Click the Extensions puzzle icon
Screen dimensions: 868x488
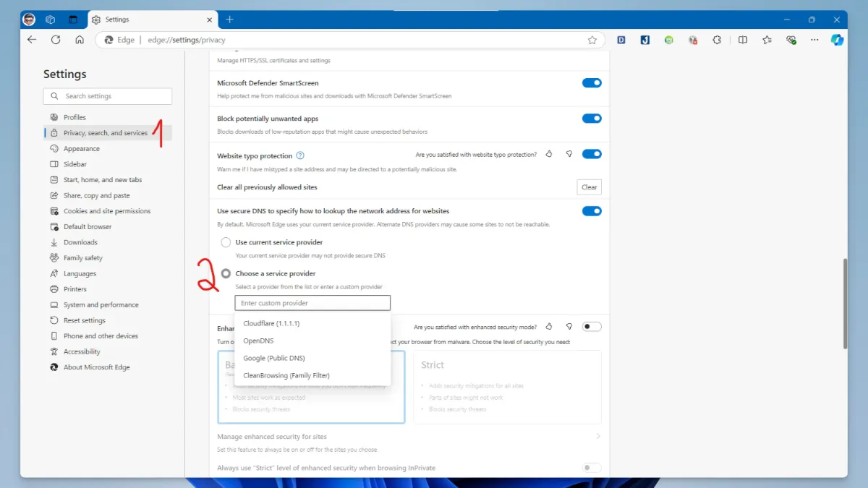coord(717,40)
